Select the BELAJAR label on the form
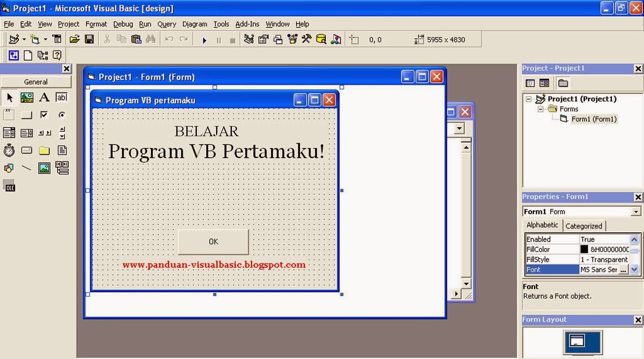644x359 pixels. coord(206,131)
